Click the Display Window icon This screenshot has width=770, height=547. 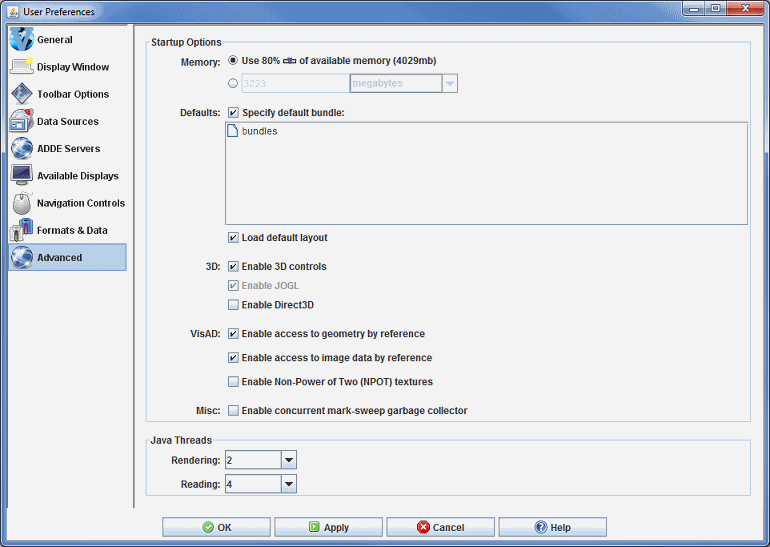22,67
